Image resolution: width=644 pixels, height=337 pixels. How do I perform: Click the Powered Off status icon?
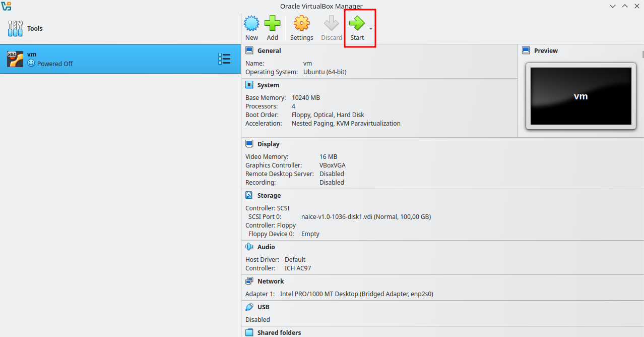click(x=31, y=64)
